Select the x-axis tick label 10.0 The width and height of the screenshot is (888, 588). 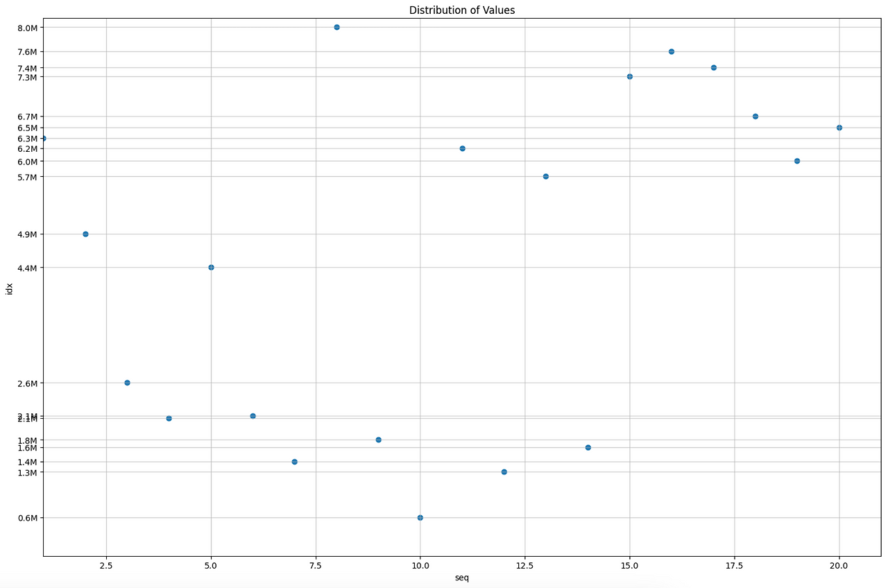(420, 565)
